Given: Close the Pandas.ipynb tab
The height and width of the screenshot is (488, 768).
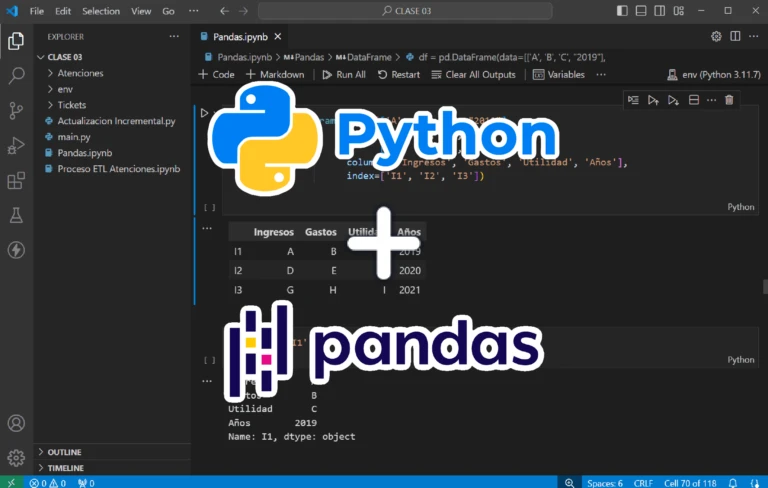Looking at the screenshot, I should click(x=278, y=37).
